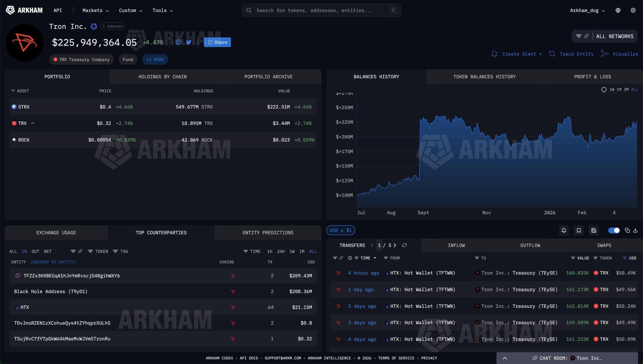This screenshot has width=643, height=364.
Task: Click the Create Alert bell icon
Action: click(494, 54)
